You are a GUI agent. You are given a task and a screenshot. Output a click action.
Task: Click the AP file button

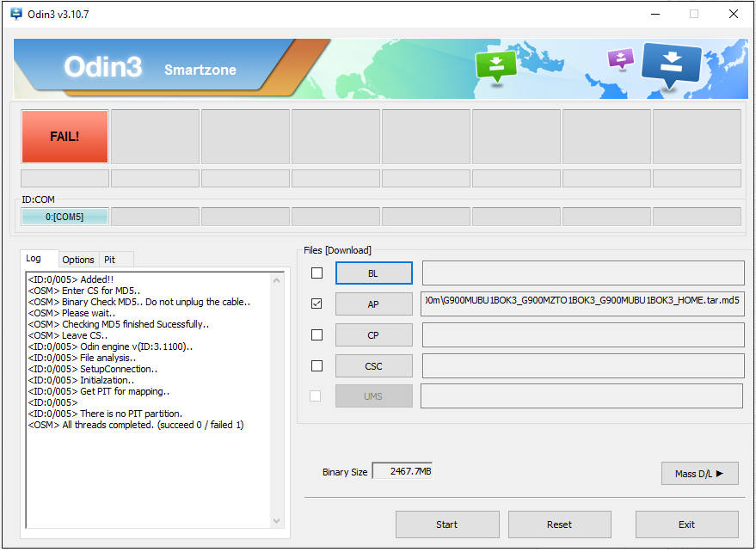(x=373, y=304)
